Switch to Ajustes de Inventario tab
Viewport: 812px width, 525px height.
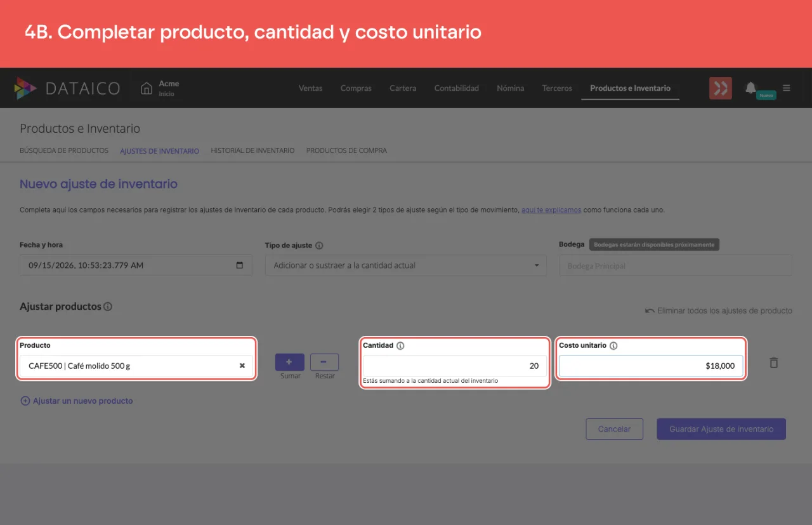[160, 151]
